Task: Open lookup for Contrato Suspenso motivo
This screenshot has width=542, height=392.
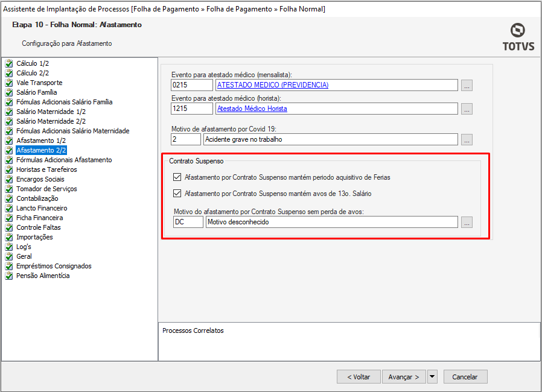Action: coord(467,222)
